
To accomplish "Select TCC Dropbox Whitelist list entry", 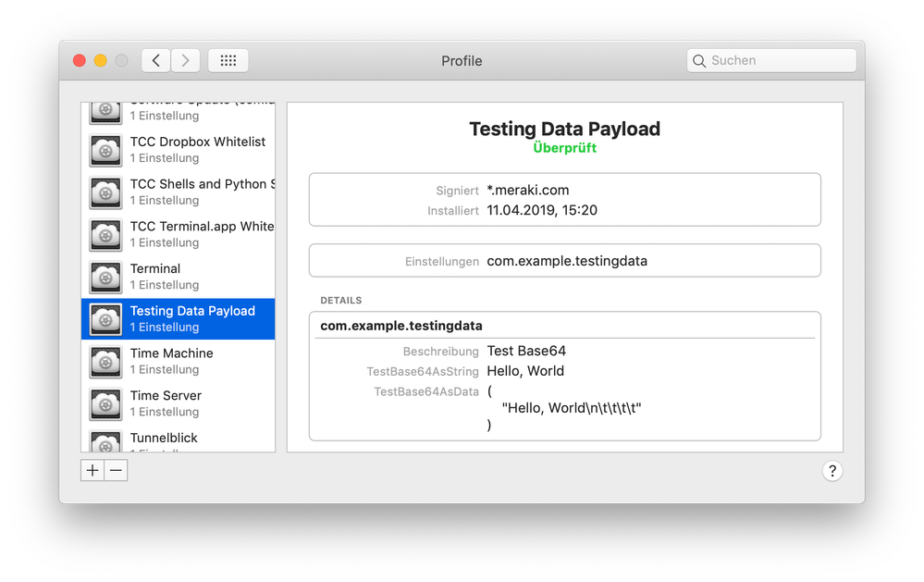I will click(197, 142).
